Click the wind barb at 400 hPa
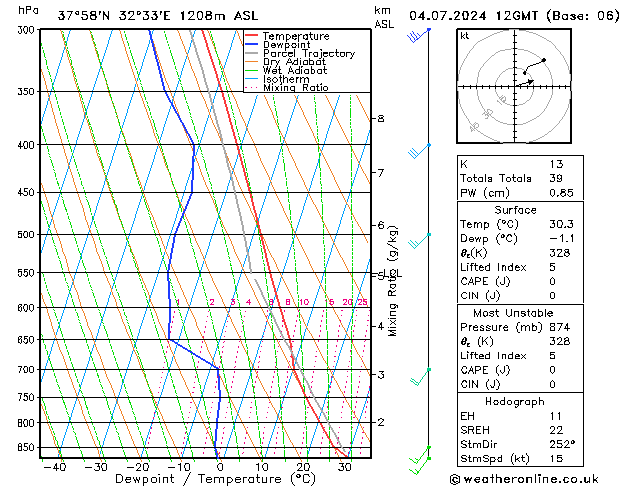The height and width of the screenshot is (486, 629). coord(419,151)
